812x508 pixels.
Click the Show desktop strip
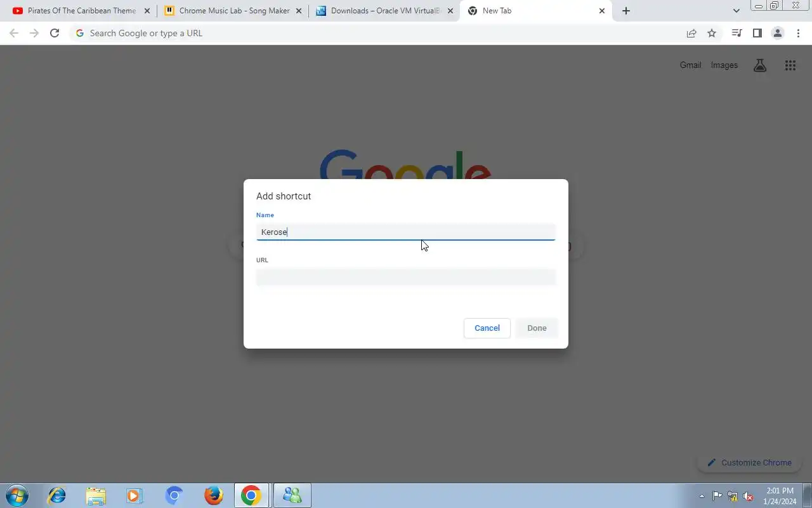pos(807,495)
